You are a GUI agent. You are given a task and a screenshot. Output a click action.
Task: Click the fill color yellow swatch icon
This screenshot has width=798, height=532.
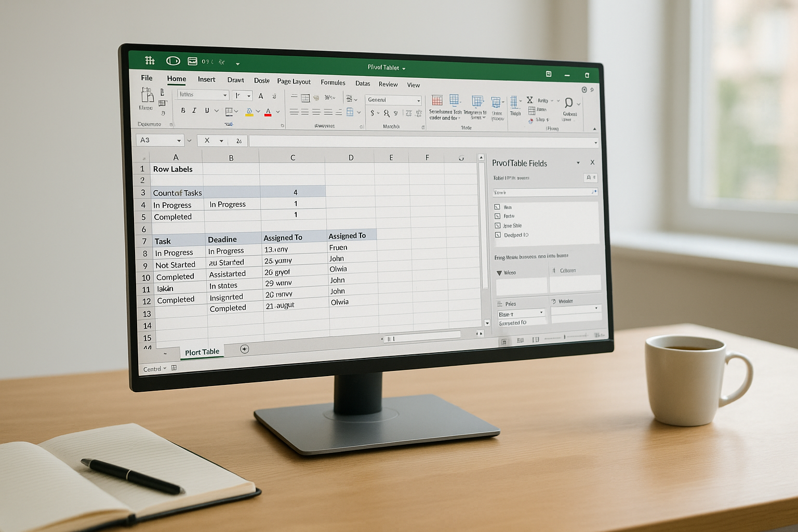[x=249, y=112]
